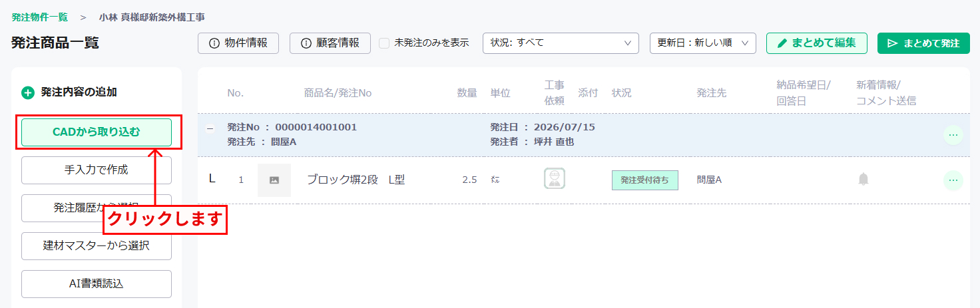Click the 発注内容の追加 plus icon

28,92
